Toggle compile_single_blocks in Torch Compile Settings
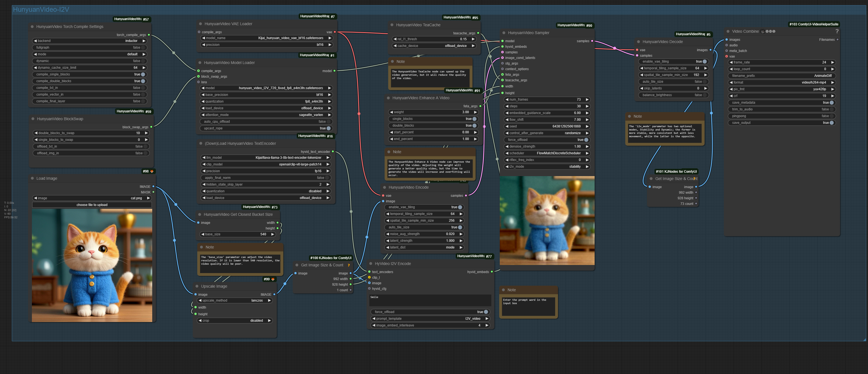Viewport: 868px width, 374px height. pos(143,74)
